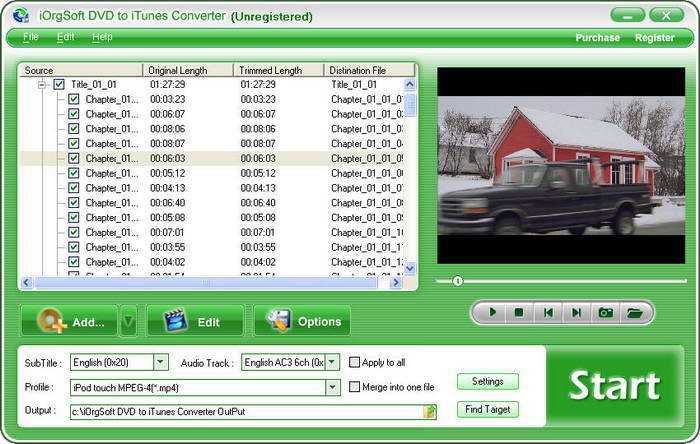Enable the Apply to all checkbox
The width and height of the screenshot is (700, 444).
(x=354, y=362)
